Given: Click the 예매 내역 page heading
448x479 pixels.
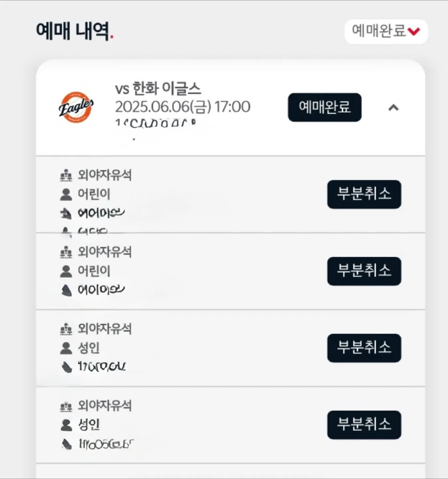Looking at the screenshot, I should (x=75, y=31).
